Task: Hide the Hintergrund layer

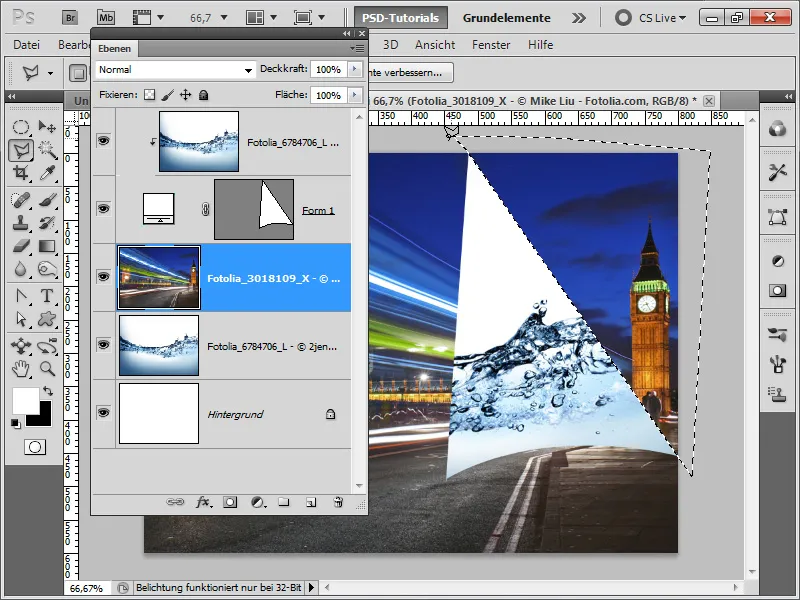Action: coord(104,412)
